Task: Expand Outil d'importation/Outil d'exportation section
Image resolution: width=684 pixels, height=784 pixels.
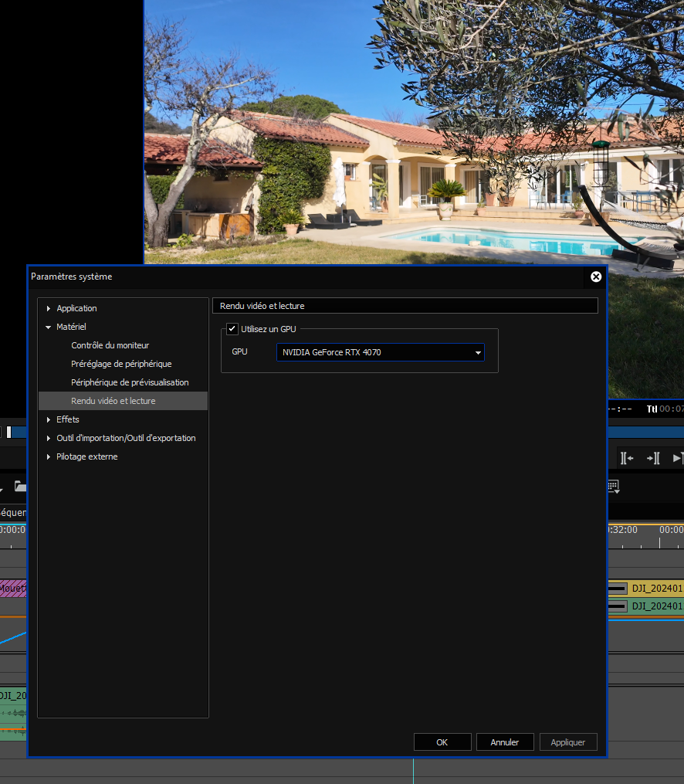Action: 49,439
